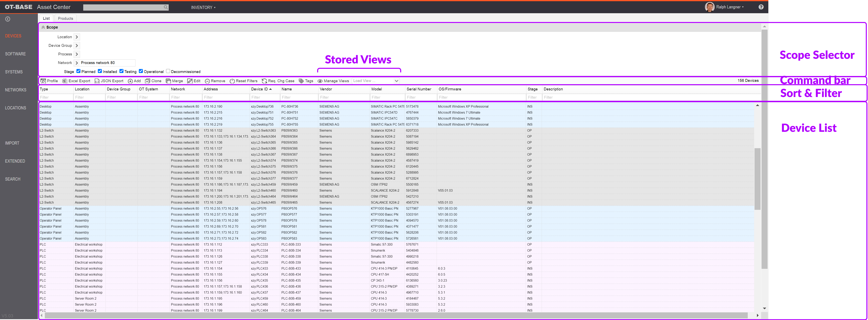Image resolution: width=868 pixels, height=320 pixels.
Task: Merge selected devices
Action: [174, 81]
